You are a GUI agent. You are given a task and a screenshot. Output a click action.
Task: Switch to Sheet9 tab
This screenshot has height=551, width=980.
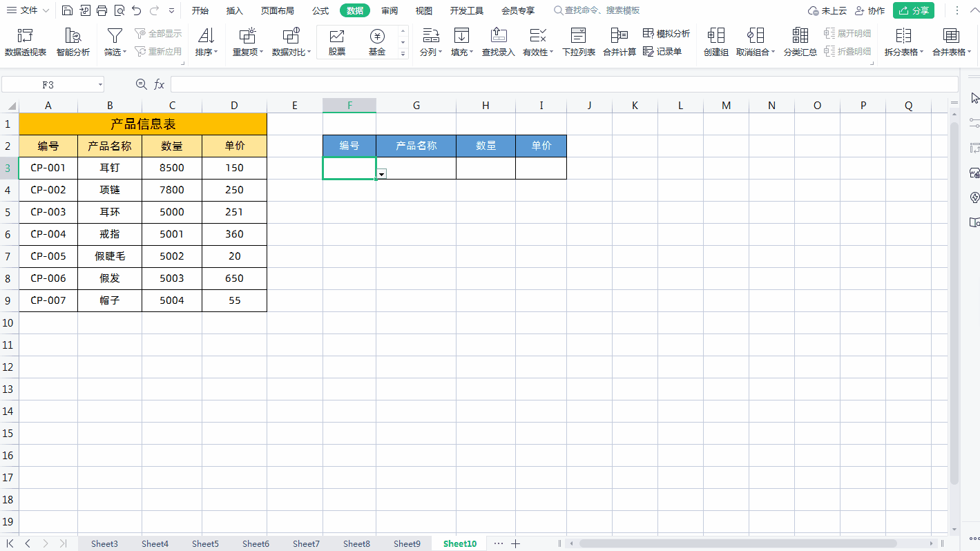pyautogui.click(x=407, y=543)
